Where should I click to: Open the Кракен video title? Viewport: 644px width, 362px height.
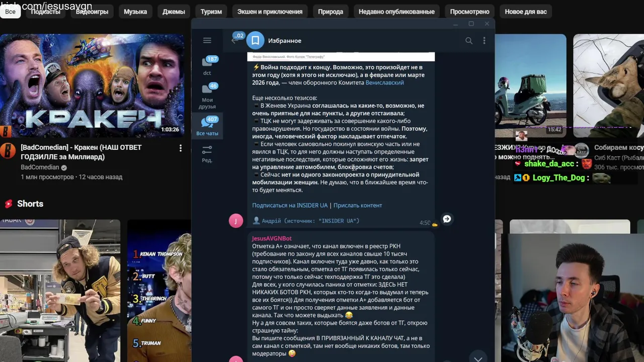[x=81, y=152]
